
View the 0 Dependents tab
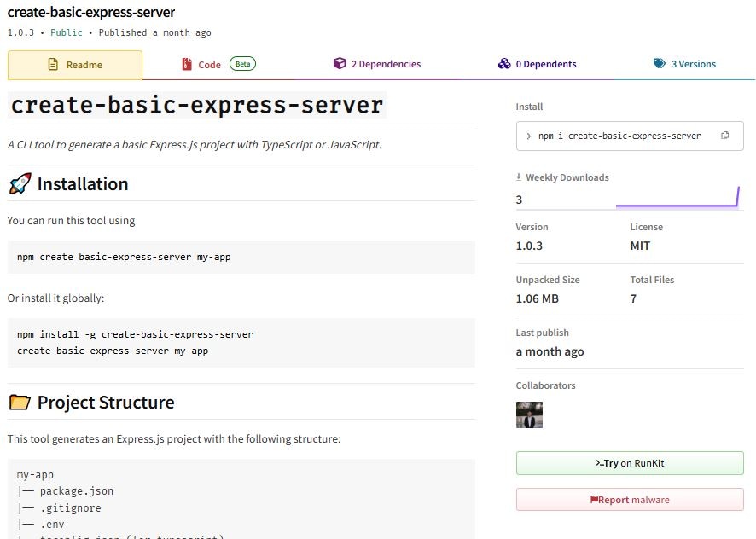(537, 64)
